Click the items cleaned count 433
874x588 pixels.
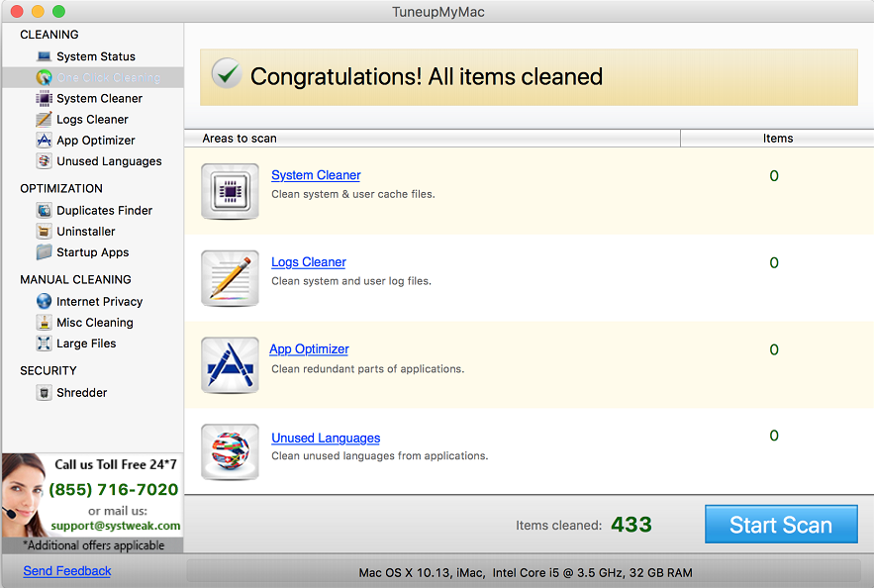click(631, 525)
